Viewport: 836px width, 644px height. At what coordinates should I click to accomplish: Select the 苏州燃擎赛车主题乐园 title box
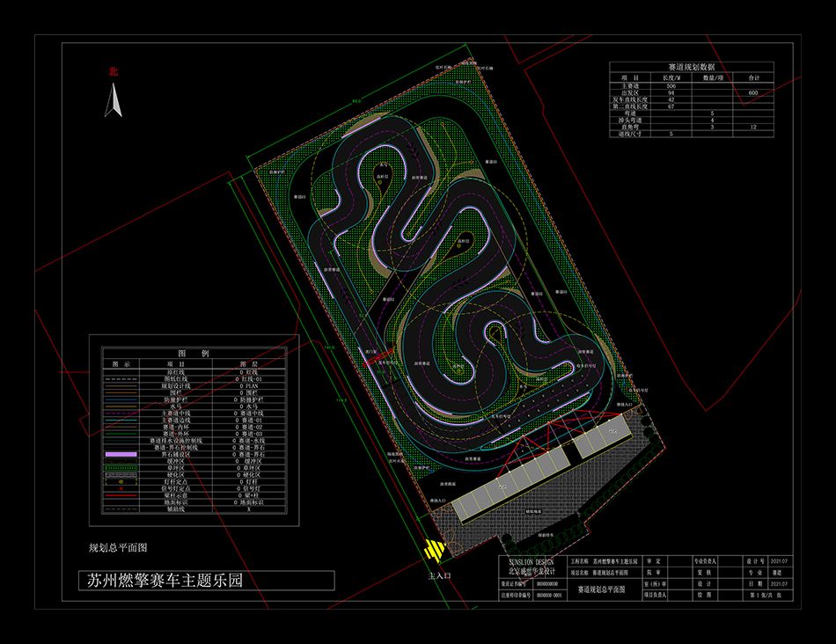tap(207, 580)
